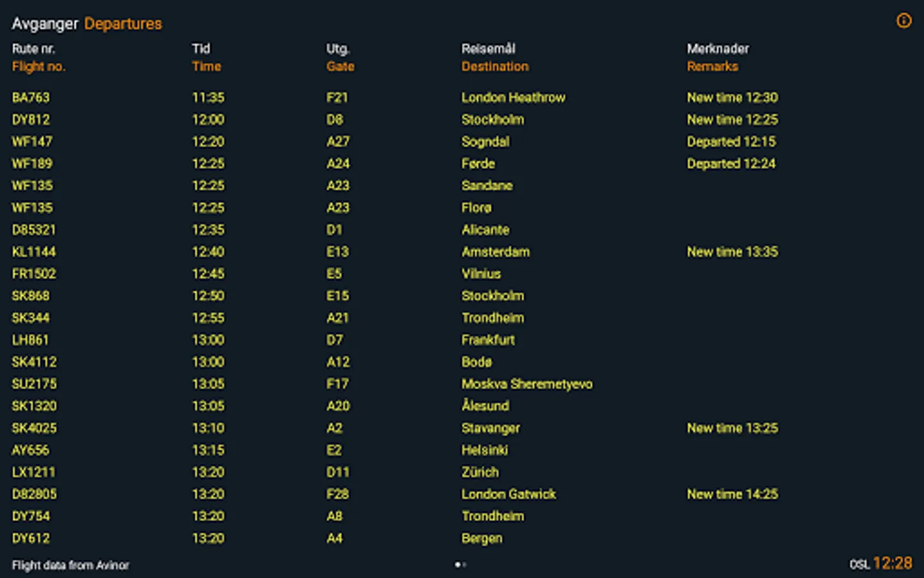Open the info icon in top-right corner
The height and width of the screenshot is (578, 924).
(903, 21)
